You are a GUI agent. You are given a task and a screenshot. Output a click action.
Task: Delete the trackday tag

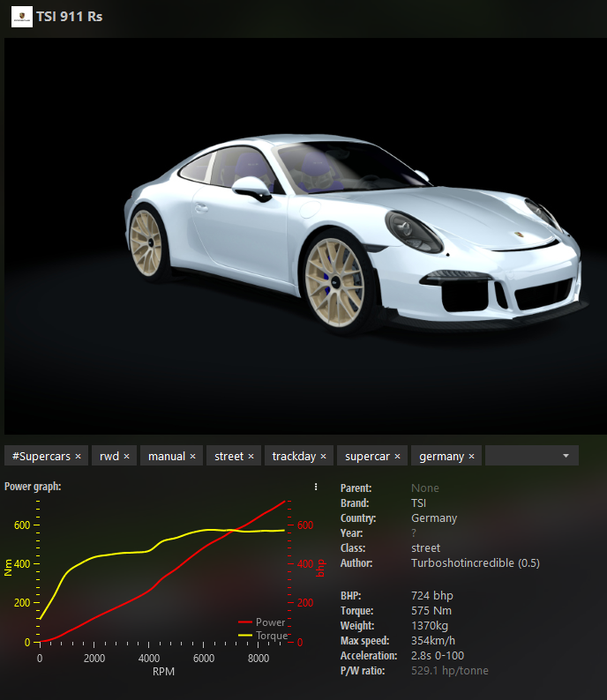(x=323, y=457)
